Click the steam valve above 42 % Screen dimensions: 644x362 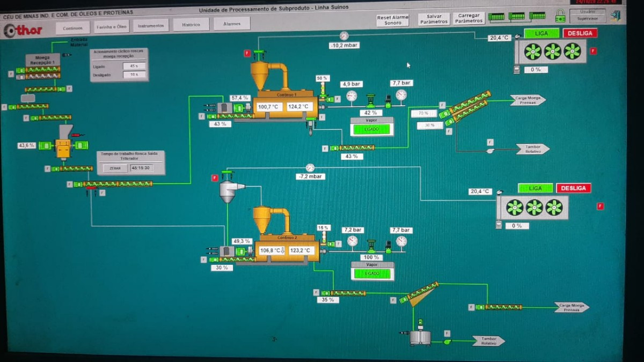coord(370,100)
